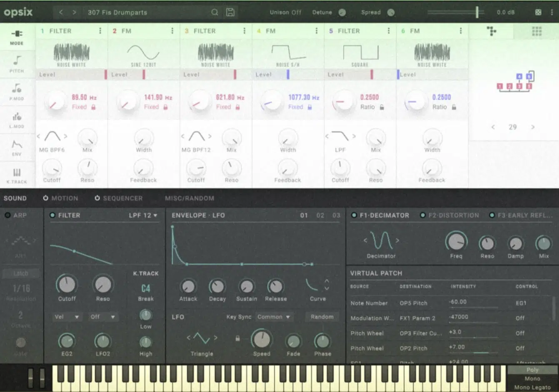Click operator 1 Level slider
The image size is (559, 392).
(72, 74)
